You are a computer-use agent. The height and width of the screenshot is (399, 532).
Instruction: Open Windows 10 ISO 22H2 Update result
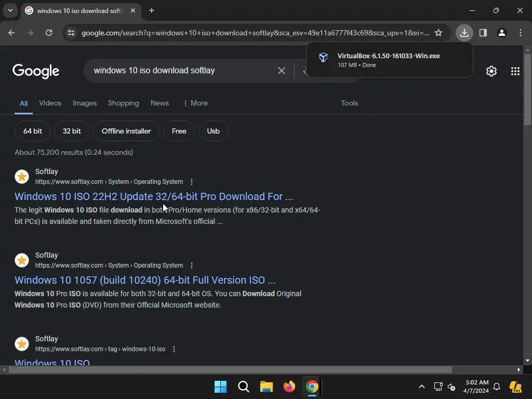pos(154,196)
